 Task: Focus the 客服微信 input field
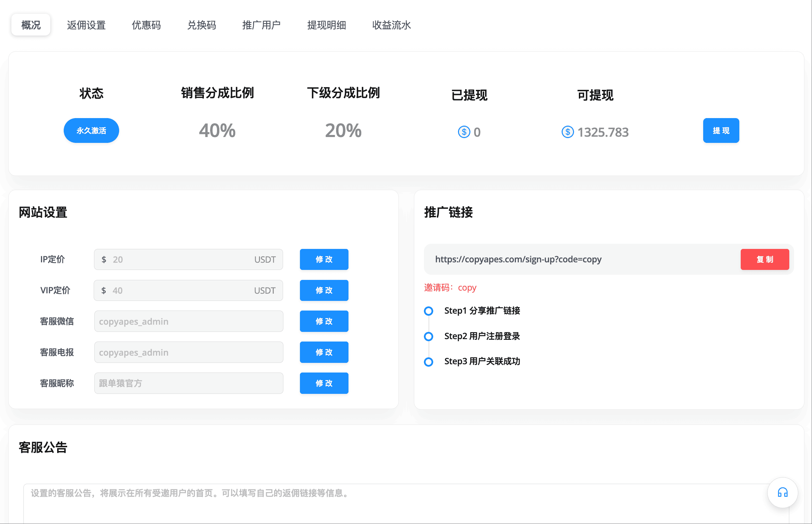coord(189,321)
